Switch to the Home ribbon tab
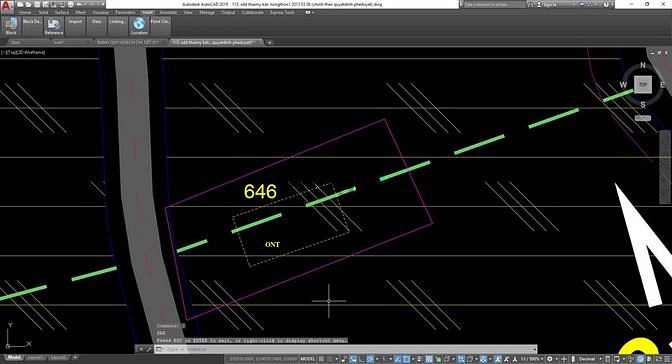The height and width of the screenshot is (364, 672). click(24, 12)
